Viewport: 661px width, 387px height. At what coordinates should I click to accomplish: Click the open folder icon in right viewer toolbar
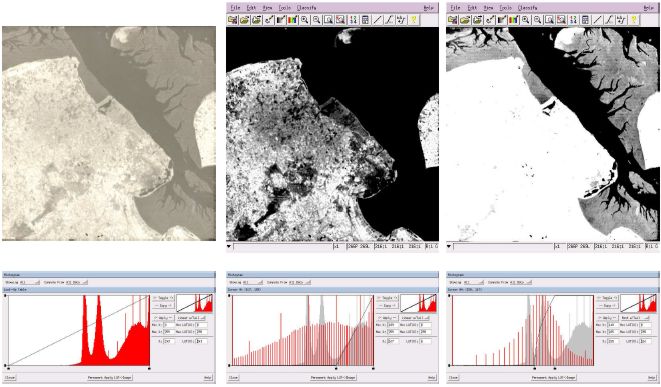pos(465,20)
